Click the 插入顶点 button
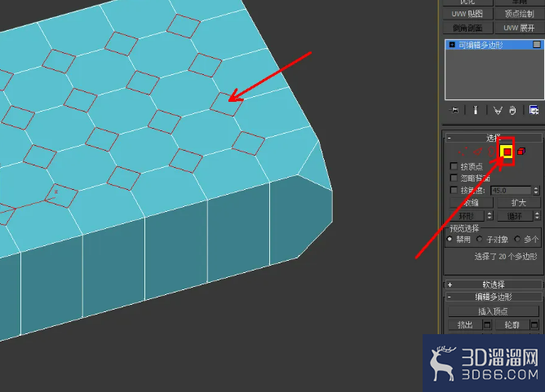 click(x=494, y=311)
